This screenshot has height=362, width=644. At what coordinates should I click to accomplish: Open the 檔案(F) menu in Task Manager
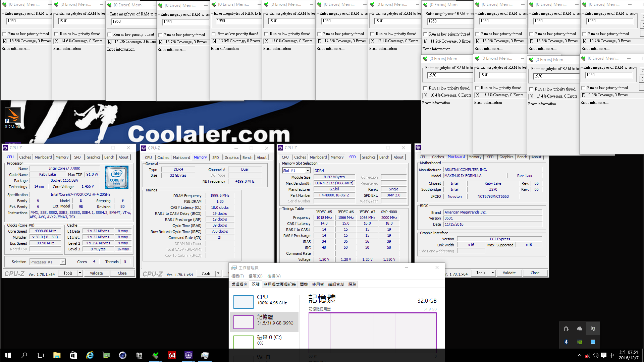click(x=237, y=276)
